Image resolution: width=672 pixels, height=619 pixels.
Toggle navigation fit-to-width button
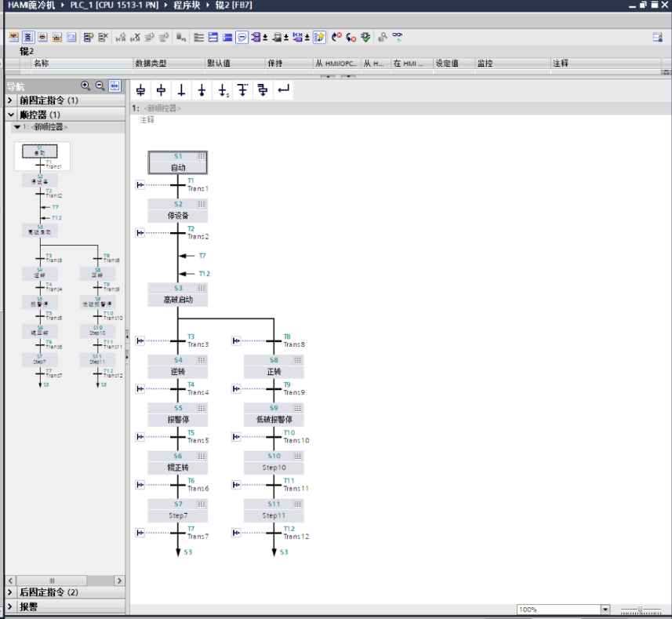tap(114, 86)
